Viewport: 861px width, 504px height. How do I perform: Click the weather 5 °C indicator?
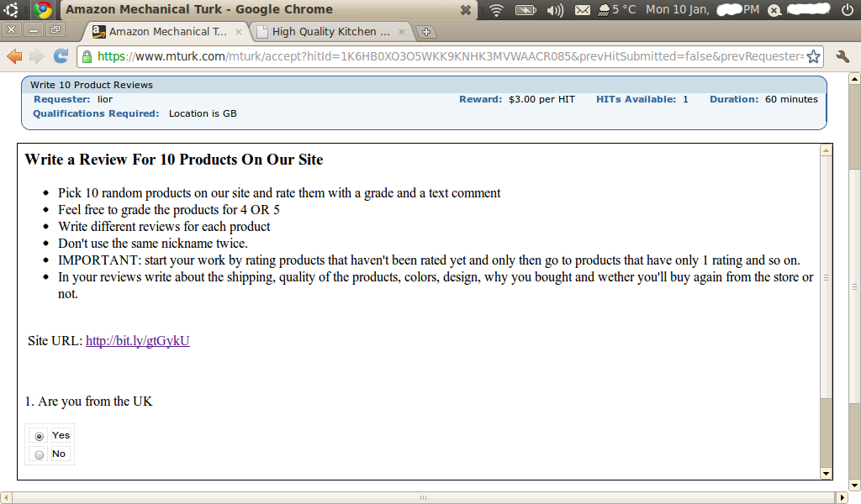pyautogui.click(x=616, y=10)
